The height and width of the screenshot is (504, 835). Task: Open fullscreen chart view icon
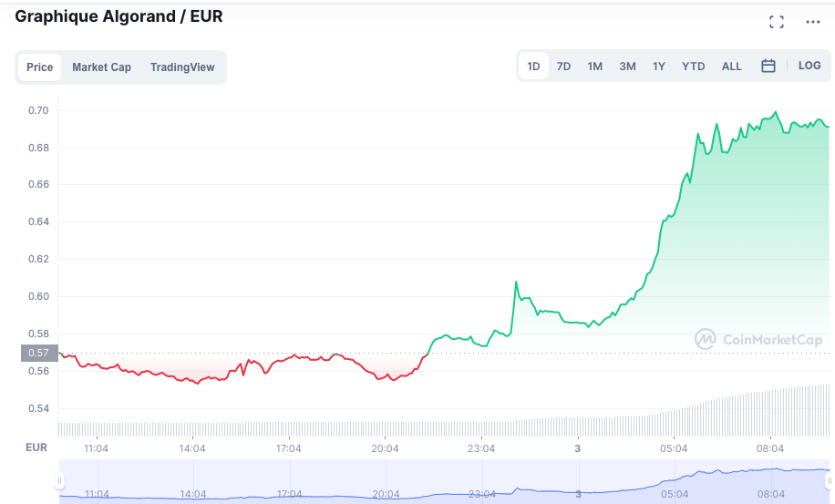[777, 22]
